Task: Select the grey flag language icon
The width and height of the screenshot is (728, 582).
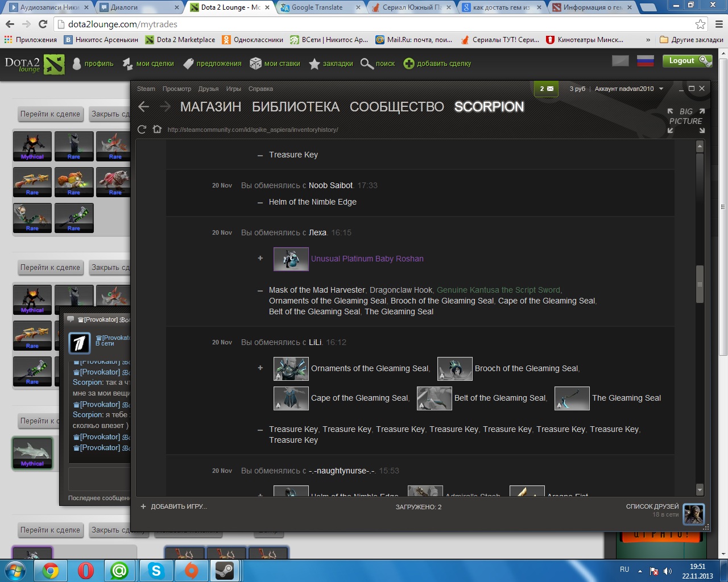Action: [x=621, y=61]
